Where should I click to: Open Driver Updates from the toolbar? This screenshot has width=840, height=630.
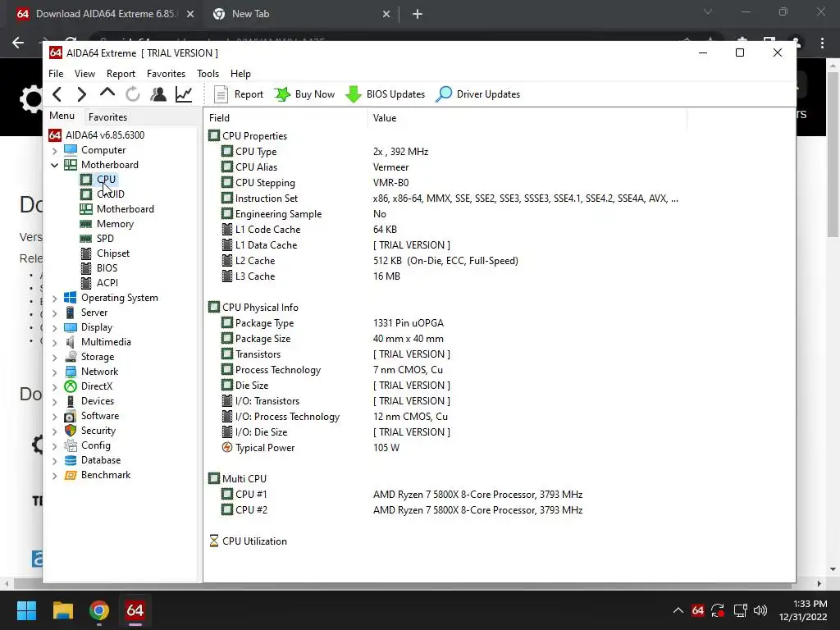click(478, 94)
